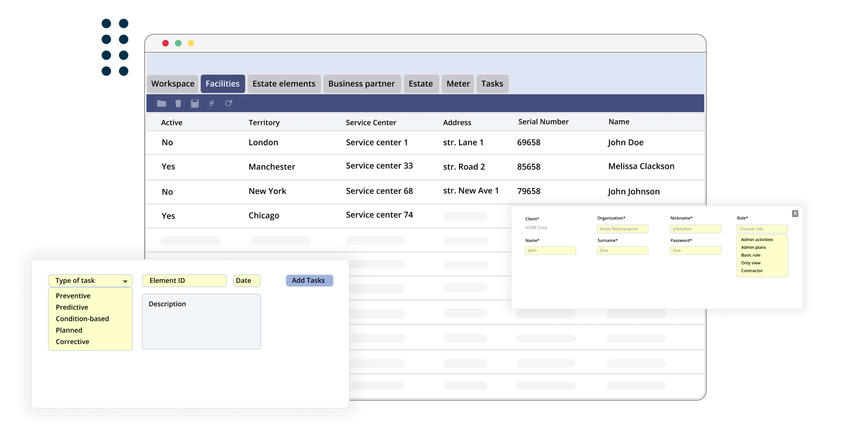This screenshot has width=868, height=434.
Task: Click the Nickname field showing johnydoe
Action: [x=695, y=229]
